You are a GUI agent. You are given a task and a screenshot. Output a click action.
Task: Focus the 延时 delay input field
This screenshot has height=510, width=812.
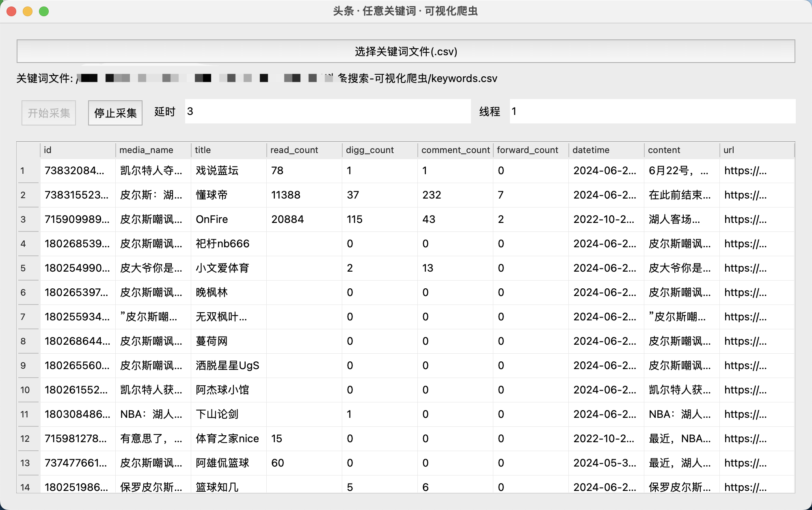[x=327, y=111]
